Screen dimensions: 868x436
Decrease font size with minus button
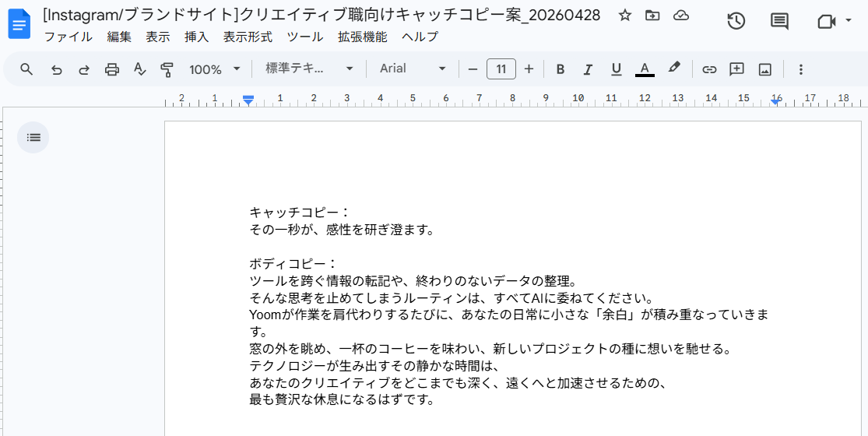point(473,69)
